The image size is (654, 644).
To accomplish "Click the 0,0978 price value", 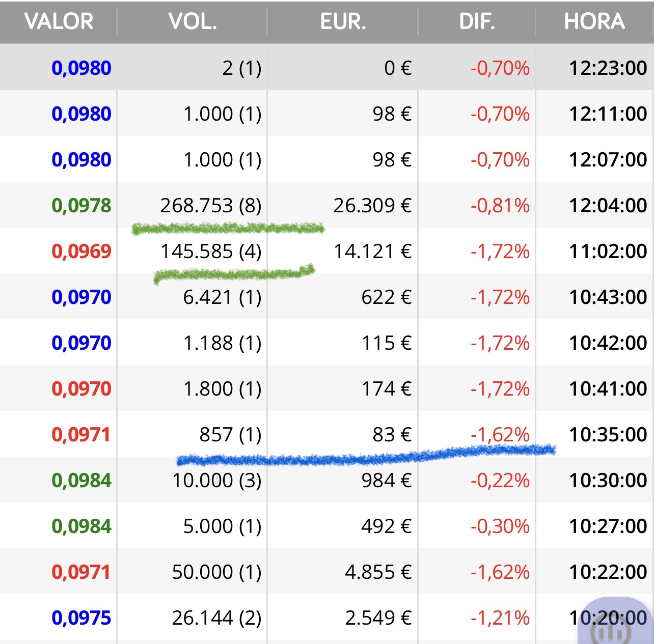I will (81, 205).
